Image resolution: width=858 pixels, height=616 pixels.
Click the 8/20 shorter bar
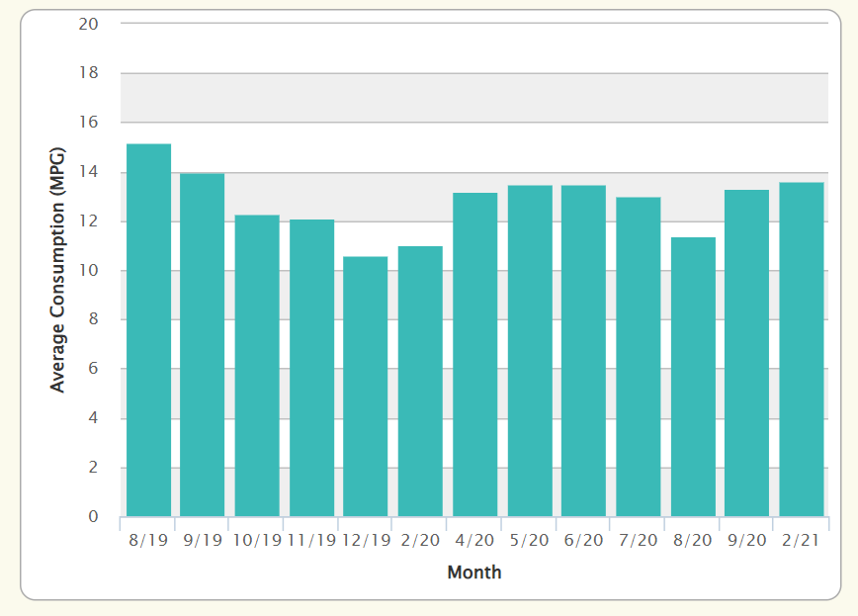coord(693,377)
